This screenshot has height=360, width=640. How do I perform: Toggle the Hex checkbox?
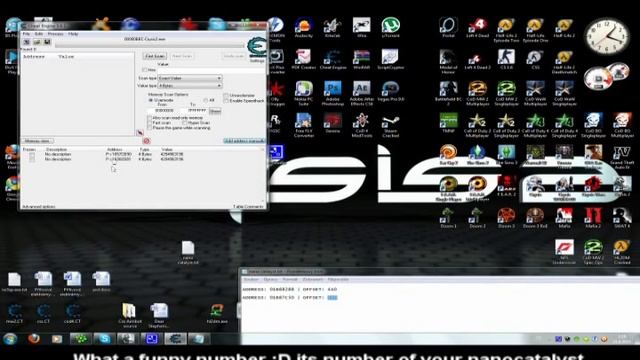pyautogui.click(x=144, y=70)
